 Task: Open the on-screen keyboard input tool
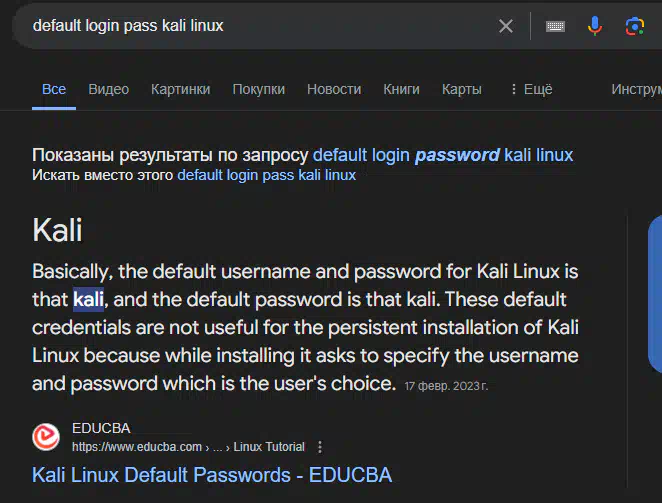pyautogui.click(x=555, y=26)
